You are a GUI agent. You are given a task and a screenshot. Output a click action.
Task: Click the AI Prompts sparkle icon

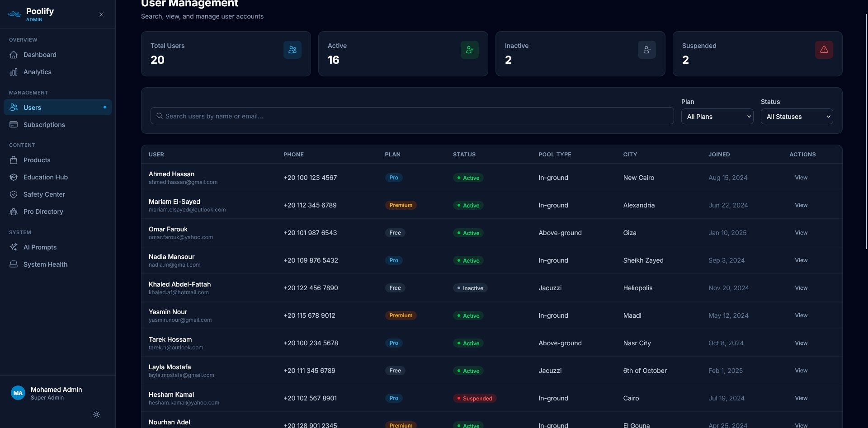pyautogui.click(x=14, y=247)
